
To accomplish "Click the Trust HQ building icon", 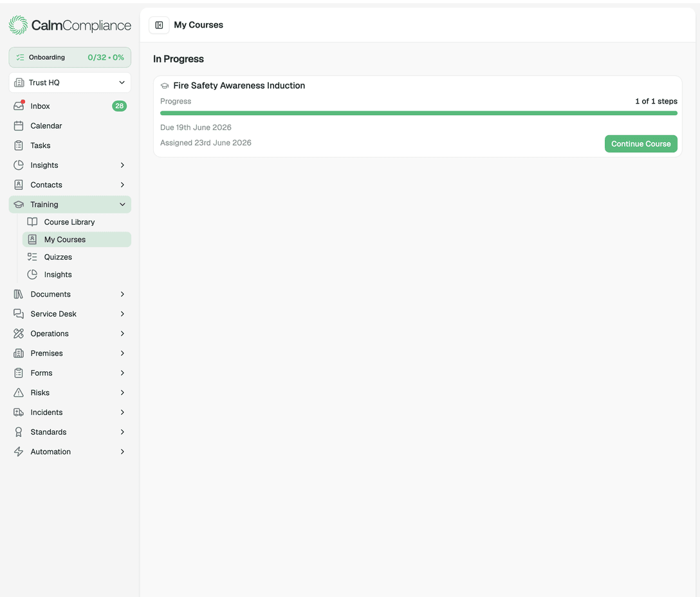I will point(19,82).
